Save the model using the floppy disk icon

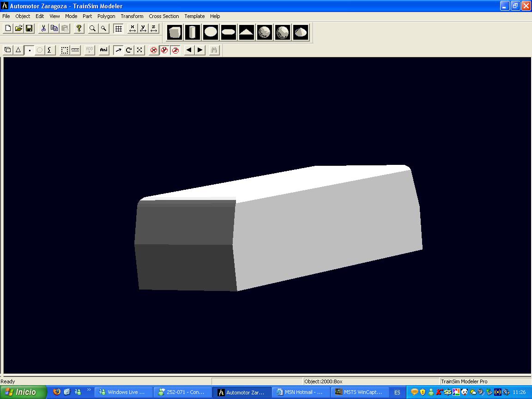pos(29,29)
